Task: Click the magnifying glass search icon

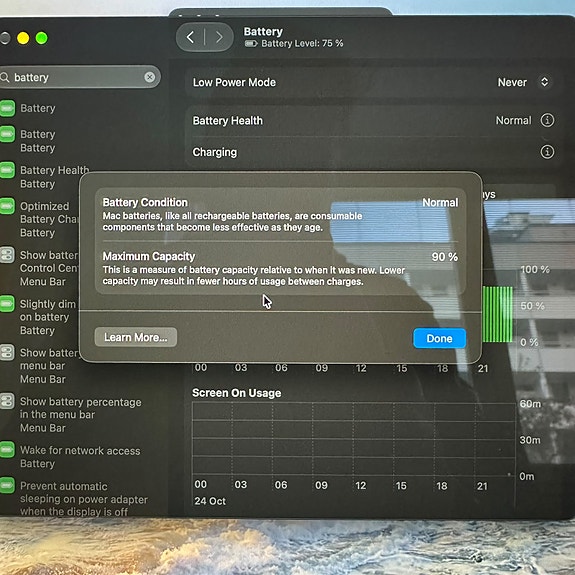Action: click(5, 77)
